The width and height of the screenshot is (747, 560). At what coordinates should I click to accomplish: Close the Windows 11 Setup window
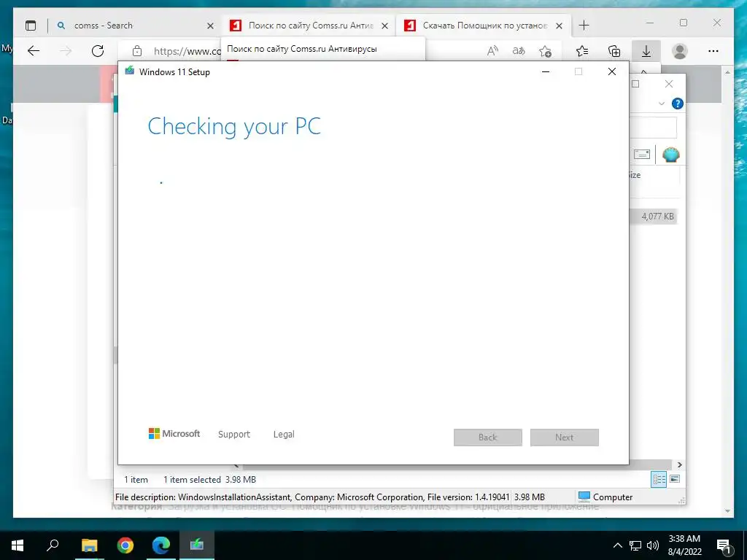(612, 72)
